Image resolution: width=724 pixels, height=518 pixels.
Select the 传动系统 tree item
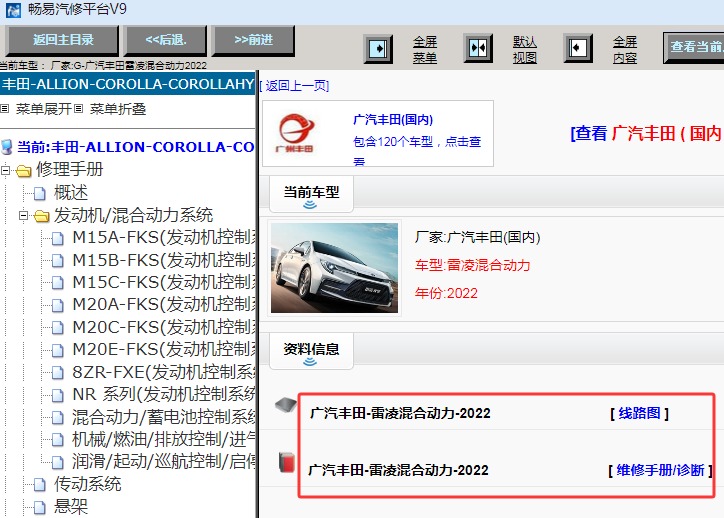click(88, 485)
